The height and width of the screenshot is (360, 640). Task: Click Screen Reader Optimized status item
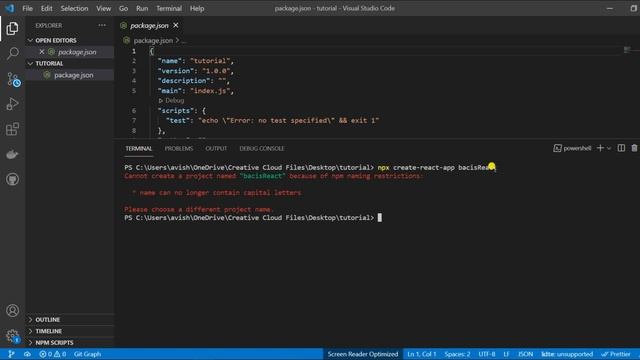363,354
